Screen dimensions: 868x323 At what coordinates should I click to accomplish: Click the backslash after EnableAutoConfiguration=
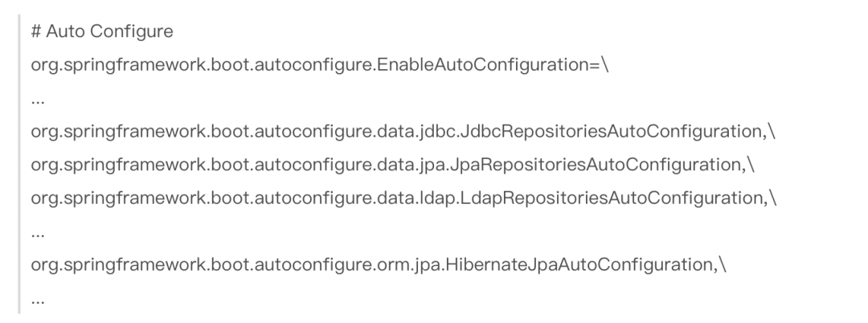[605, 65]
